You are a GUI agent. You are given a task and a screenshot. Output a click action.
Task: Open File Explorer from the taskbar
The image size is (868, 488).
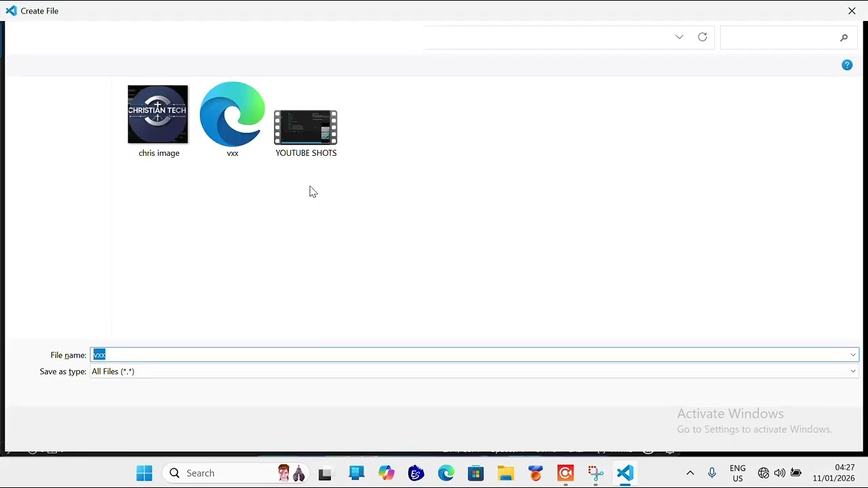click(506, 473)
